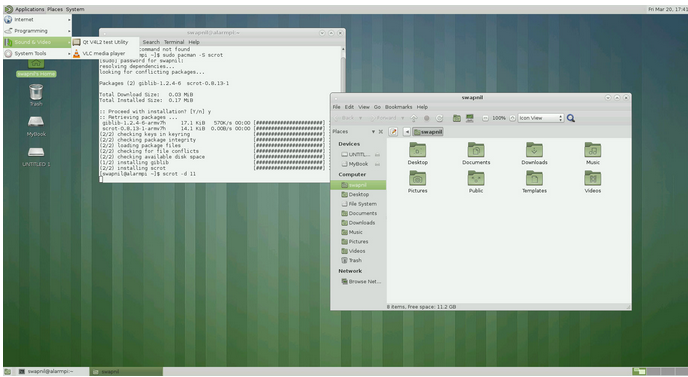Click the show desktop icon in bottom panel
This screenshot has width=688, height=377.
click(7, 372)
